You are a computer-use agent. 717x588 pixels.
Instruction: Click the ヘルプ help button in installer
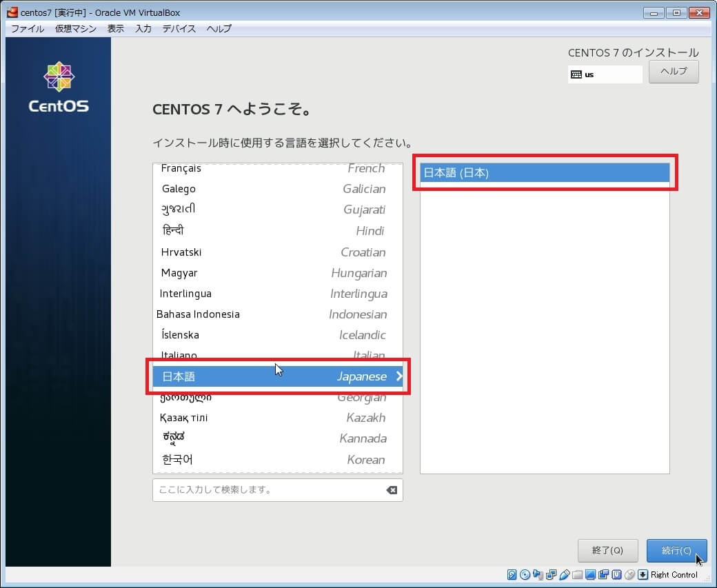point(674,72)
